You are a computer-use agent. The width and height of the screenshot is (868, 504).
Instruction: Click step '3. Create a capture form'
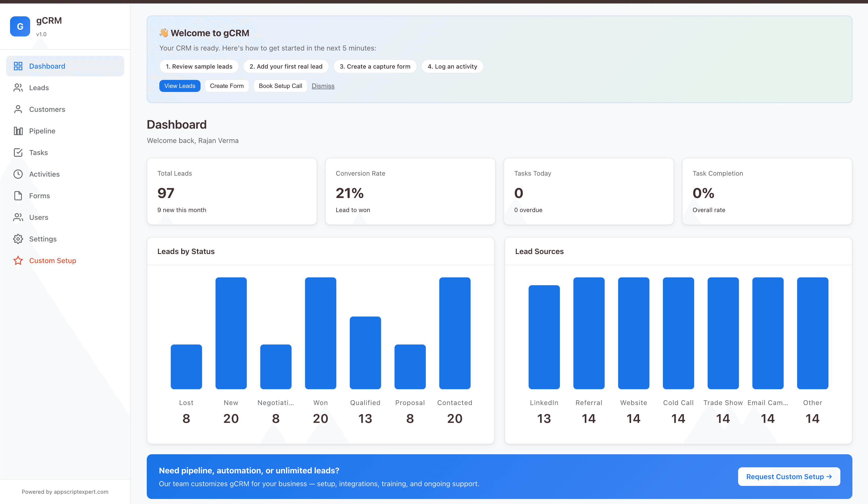tap(375, 66)
